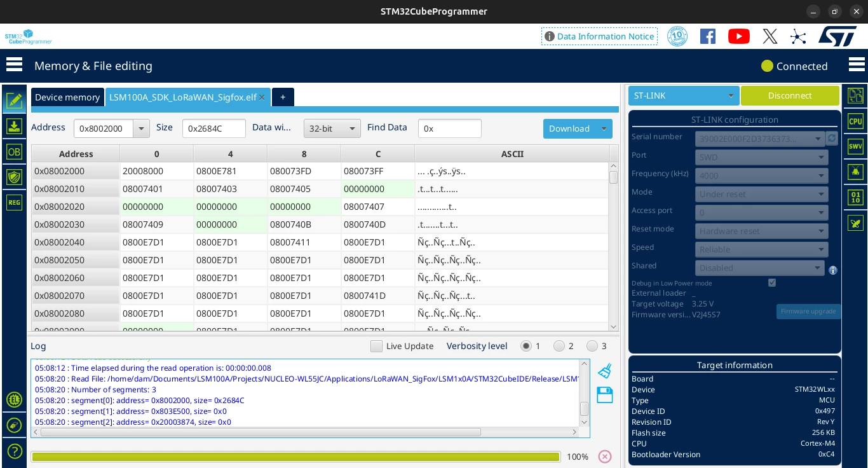
Task: Open ST YouTube channel icon
Action: click(738, 36)
